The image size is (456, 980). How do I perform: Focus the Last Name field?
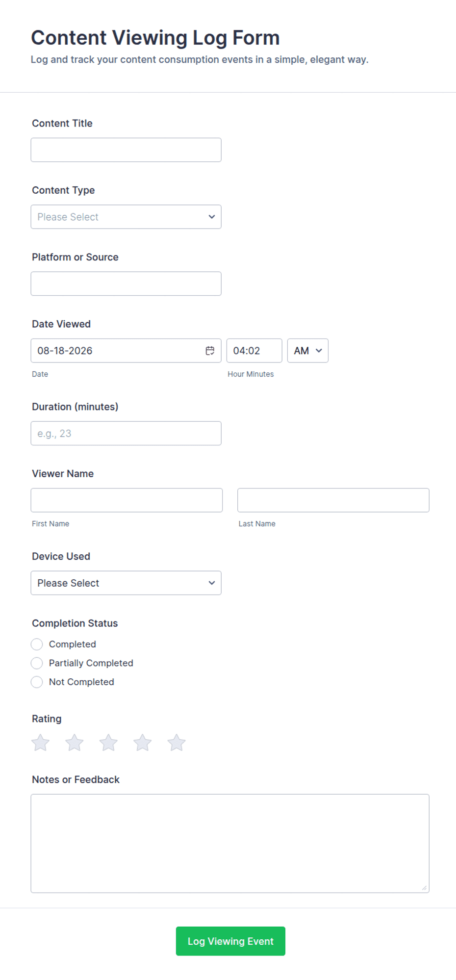tap(333, 500)
